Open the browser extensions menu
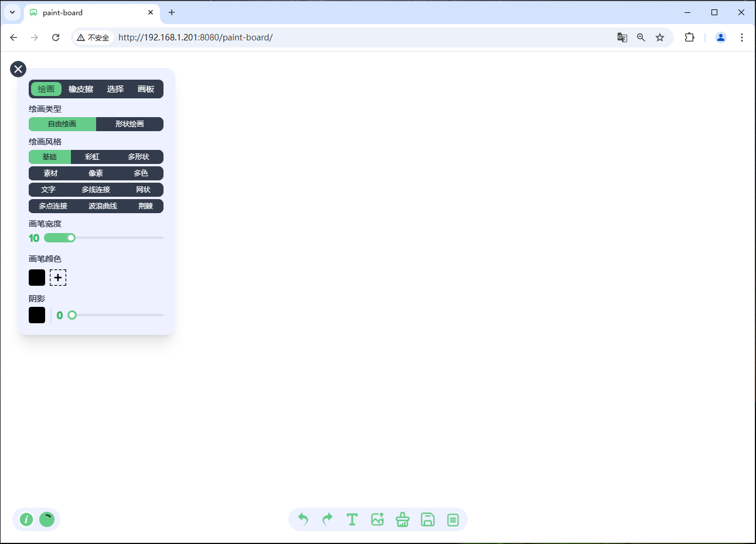756x544 pixels. pyautogui.click(x=690, y=37)
